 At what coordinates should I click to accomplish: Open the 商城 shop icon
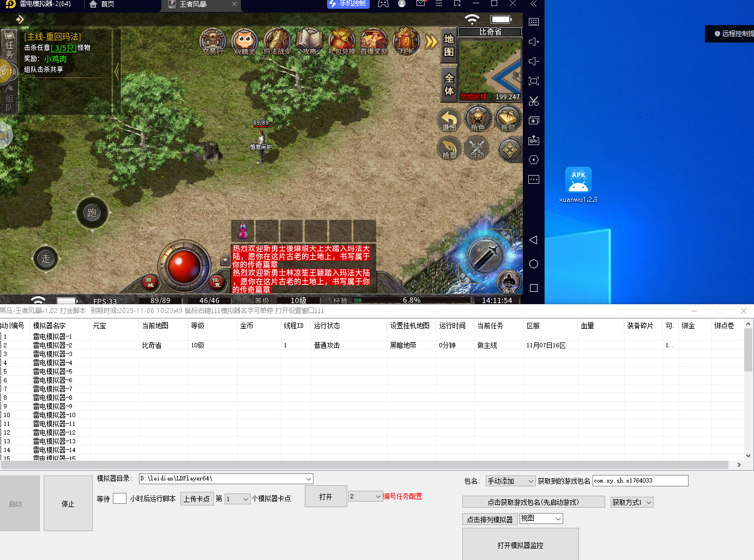[150, 282]
